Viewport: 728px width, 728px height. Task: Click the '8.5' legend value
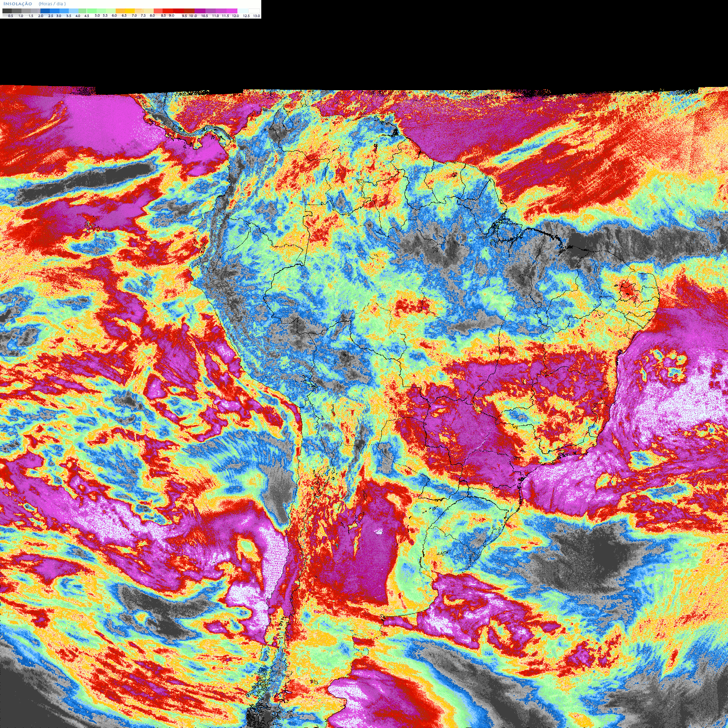(x=163, y=15)
